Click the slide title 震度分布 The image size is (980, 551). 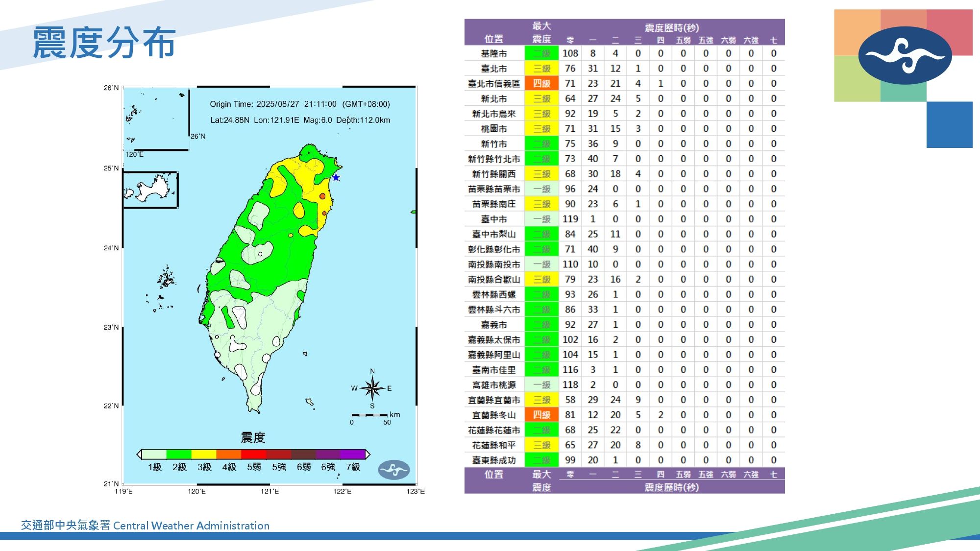[x=104, y=43]
